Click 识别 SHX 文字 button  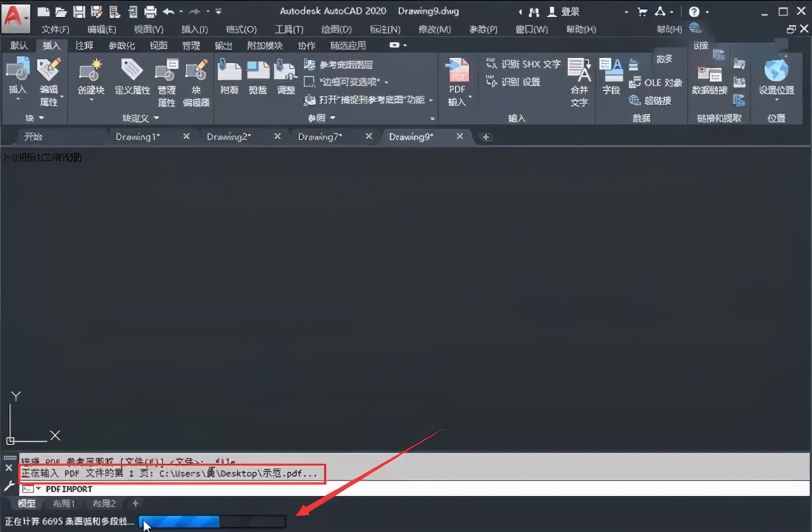click(523, 64)
